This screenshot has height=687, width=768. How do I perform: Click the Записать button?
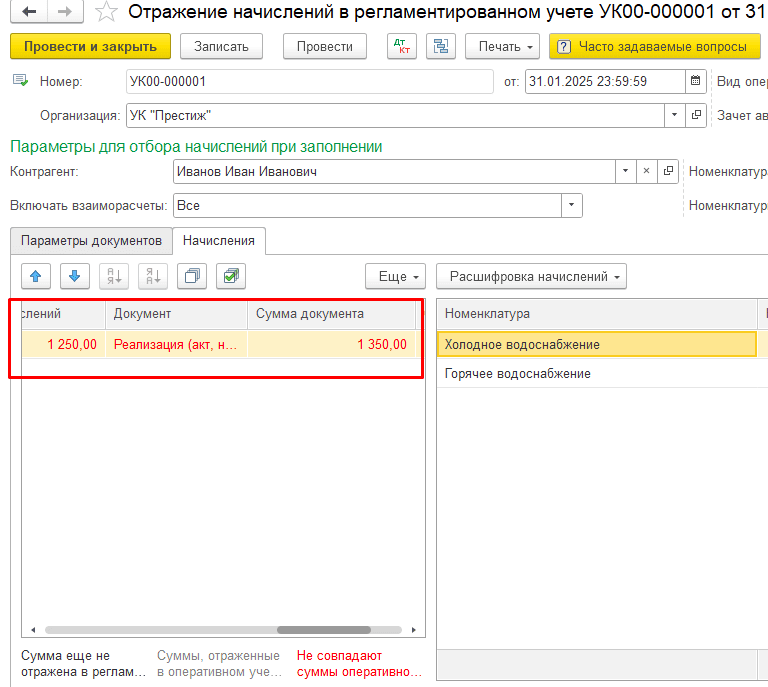coord(221,47)
